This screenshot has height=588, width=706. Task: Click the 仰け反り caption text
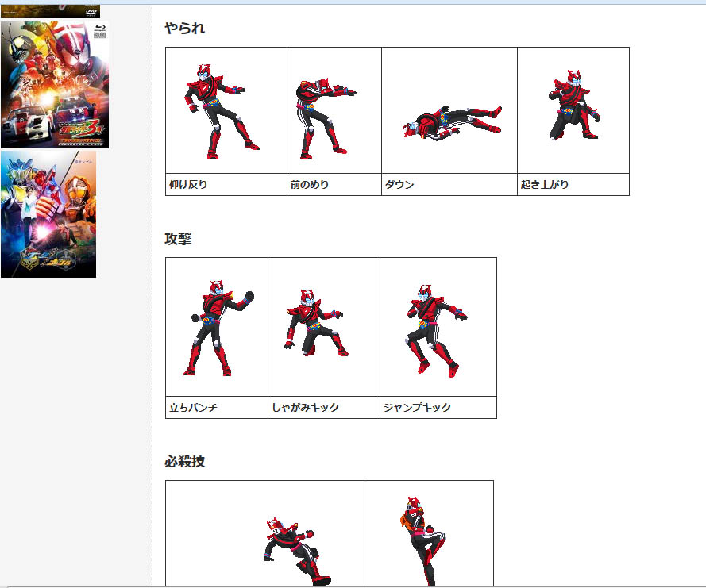click(x=188, y=185)
